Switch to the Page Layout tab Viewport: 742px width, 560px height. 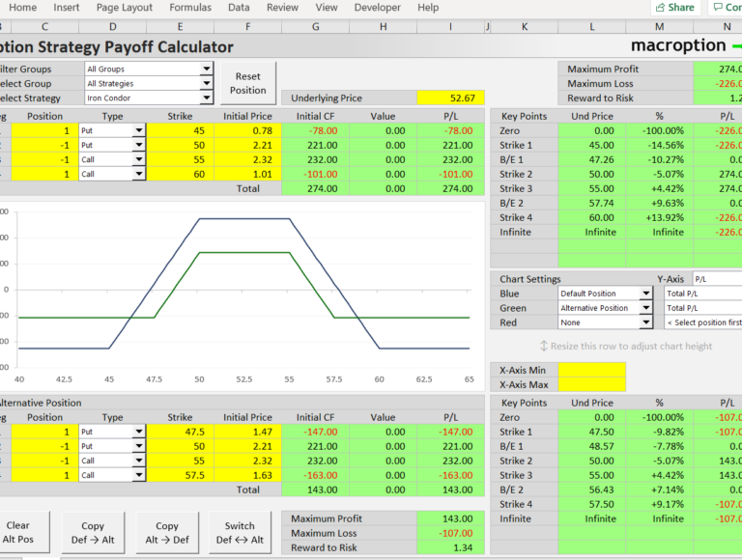125,8
